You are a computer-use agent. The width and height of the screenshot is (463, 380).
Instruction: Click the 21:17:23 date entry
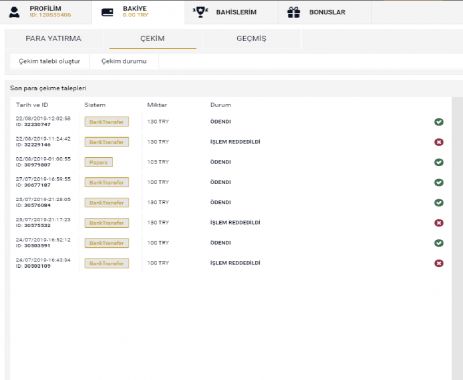coord(43,219)
